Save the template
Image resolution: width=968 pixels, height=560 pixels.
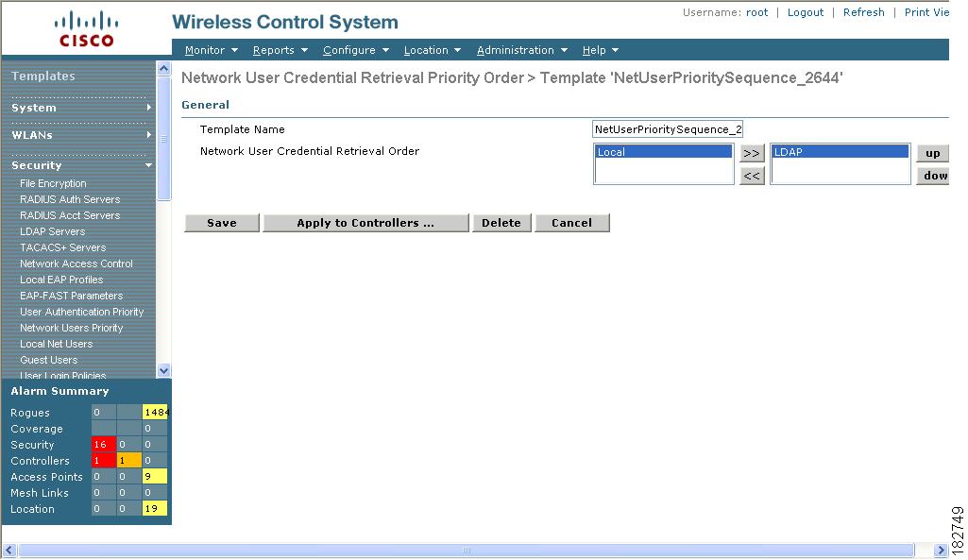coord(222,223)
